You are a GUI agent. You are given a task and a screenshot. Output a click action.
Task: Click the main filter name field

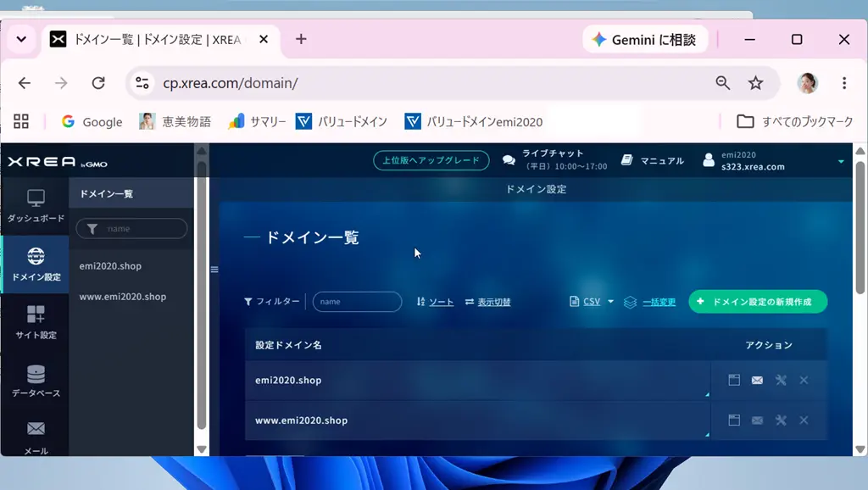[x=357, y=302]
